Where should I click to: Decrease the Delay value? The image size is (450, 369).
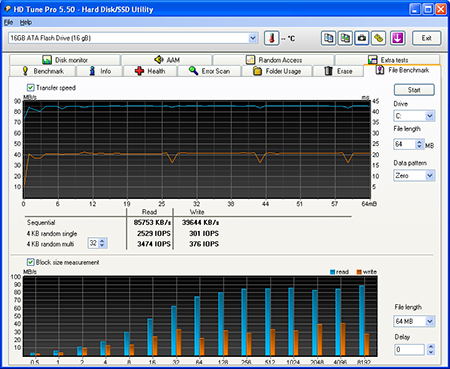coord(431,352)
